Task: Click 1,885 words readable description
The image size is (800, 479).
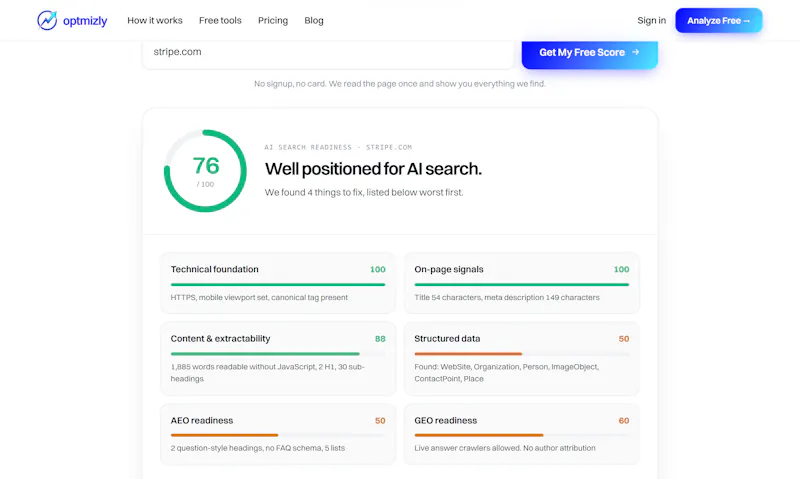Action: tap(267, 373)
